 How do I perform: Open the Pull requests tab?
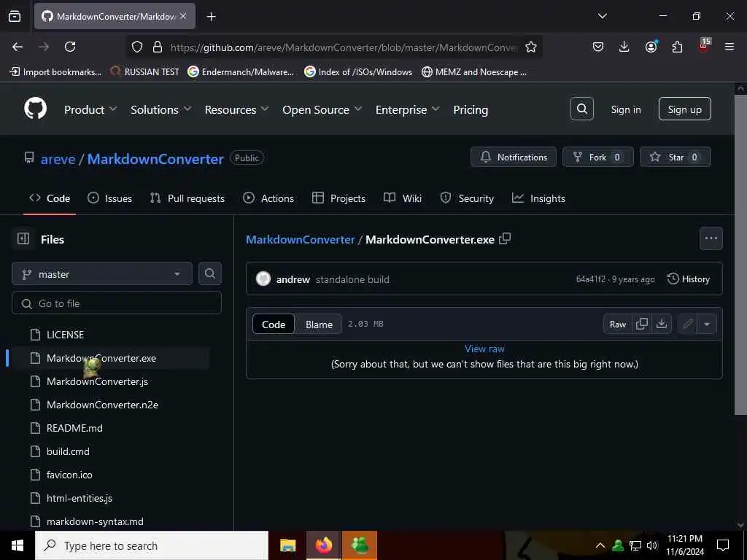[x=187, y=198]
